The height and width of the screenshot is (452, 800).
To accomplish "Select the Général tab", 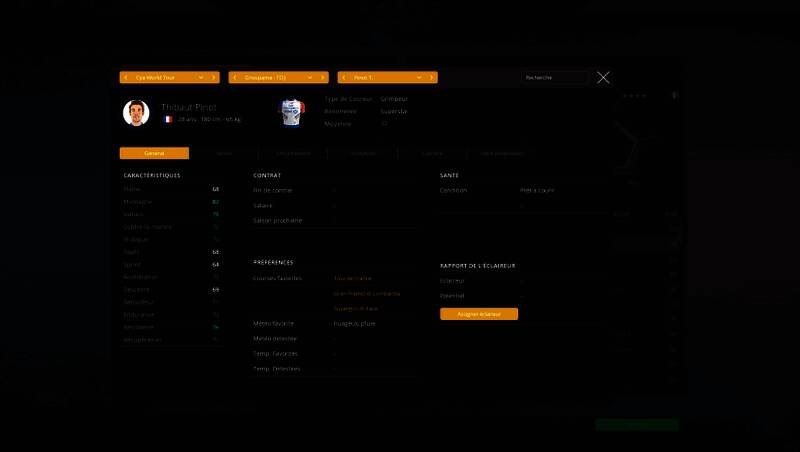I will (x=154, y=153).
